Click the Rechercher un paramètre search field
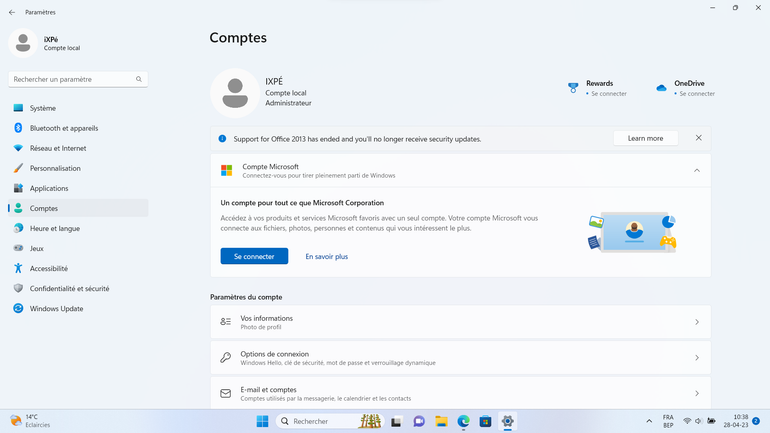Viewport: 770px width, 433px height. tap(78, 79)
